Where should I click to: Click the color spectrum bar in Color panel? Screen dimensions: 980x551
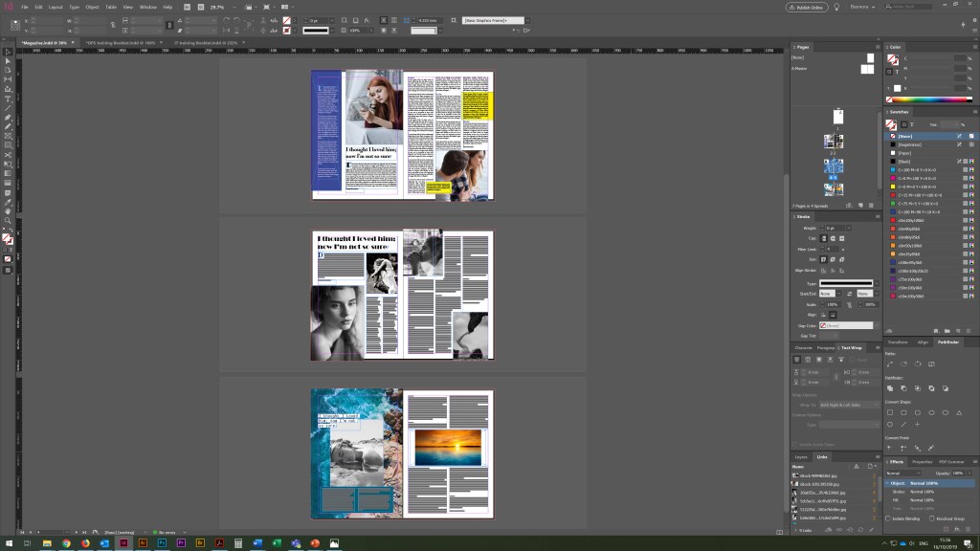coord(926,99)
